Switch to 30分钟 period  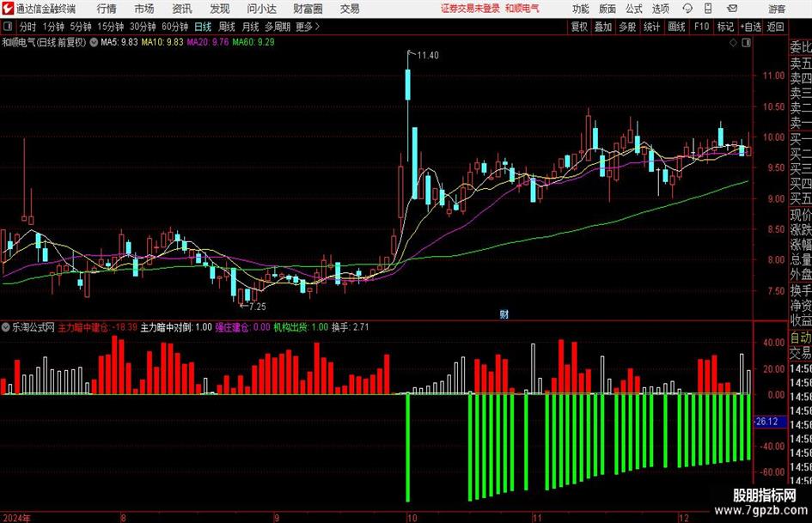point(143,27)
